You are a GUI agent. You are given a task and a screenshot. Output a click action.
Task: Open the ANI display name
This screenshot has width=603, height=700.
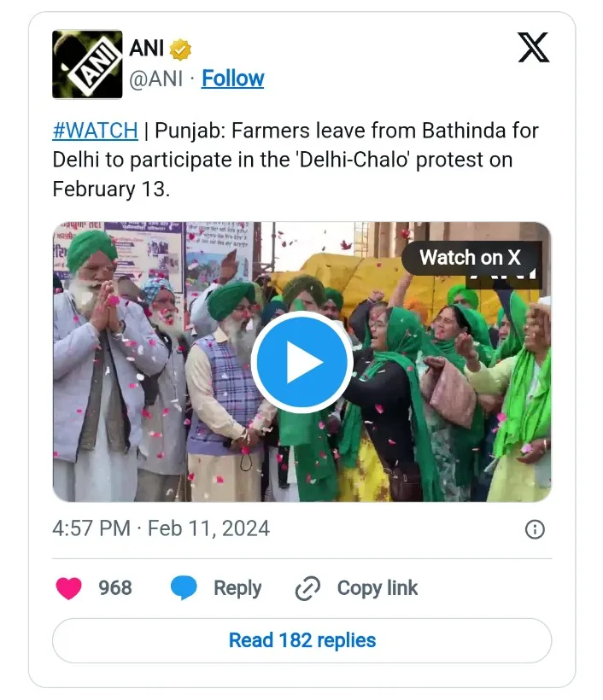[147, 49]
